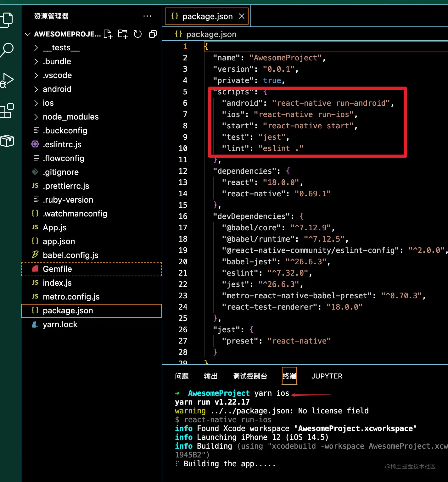Select the package.json editor tab
The image size is (448, 482).
tap(207, 16)
